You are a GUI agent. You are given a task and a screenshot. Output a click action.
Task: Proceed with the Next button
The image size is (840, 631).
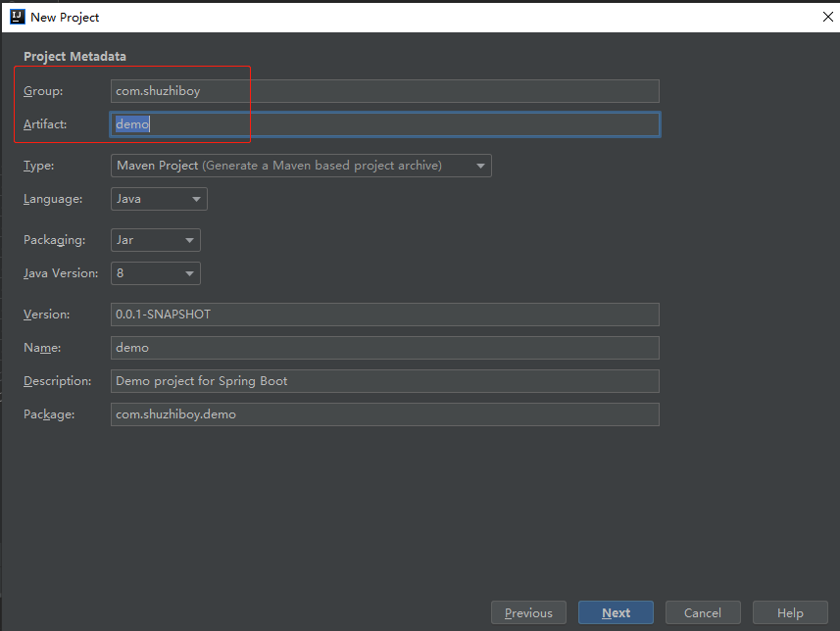[x=617, y=612]
